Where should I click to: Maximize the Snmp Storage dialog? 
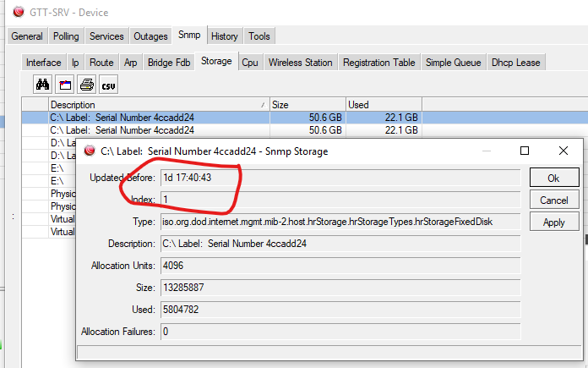tap(525, 151)
